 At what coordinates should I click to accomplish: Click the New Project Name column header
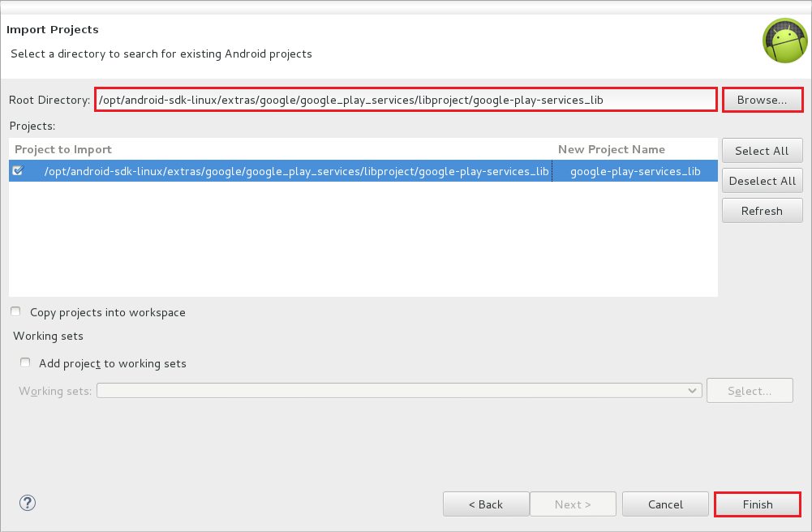click(x=612, y=149)
